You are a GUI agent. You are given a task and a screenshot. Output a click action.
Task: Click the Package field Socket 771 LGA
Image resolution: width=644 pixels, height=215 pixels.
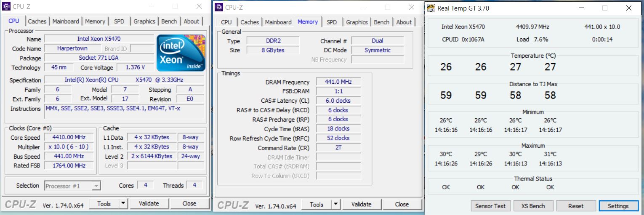coord(99,58)
